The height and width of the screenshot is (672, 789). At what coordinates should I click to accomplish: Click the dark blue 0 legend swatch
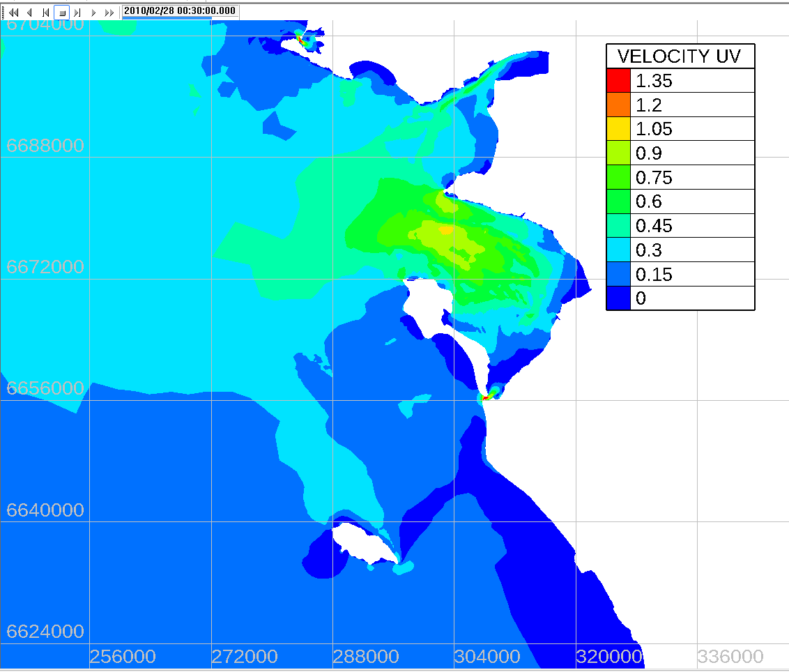pyautogui.click(x=618, y=298)
